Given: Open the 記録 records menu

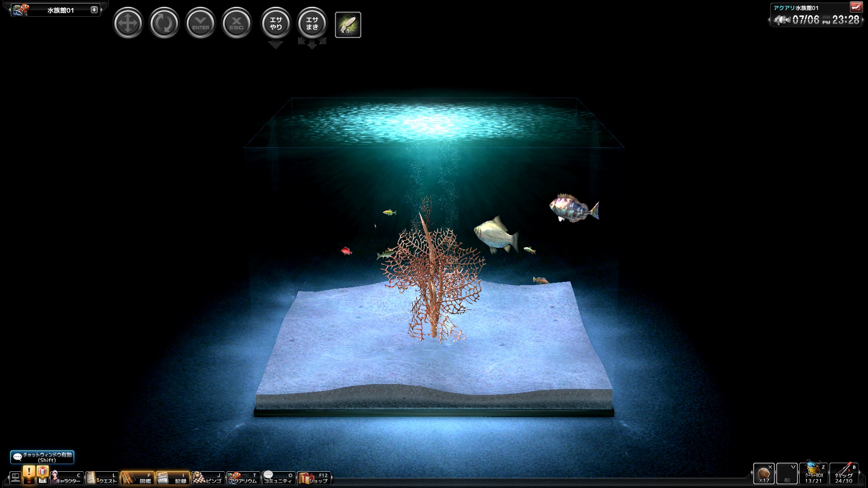Looking at the screenshot, I should pos(173,478).
